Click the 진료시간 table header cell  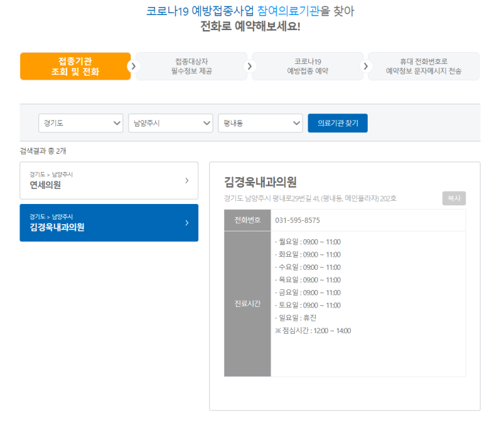248,304
